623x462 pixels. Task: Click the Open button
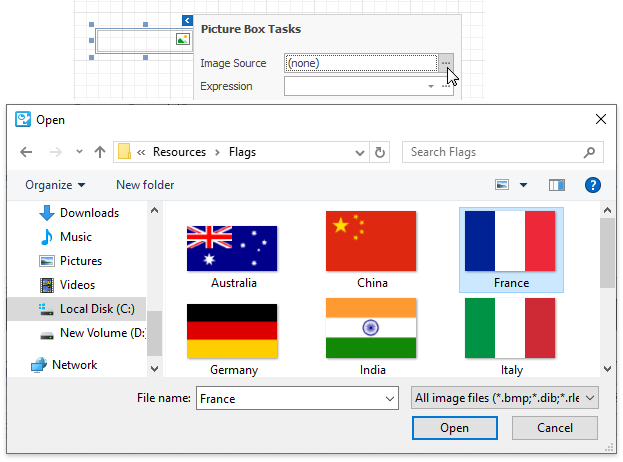454,428
